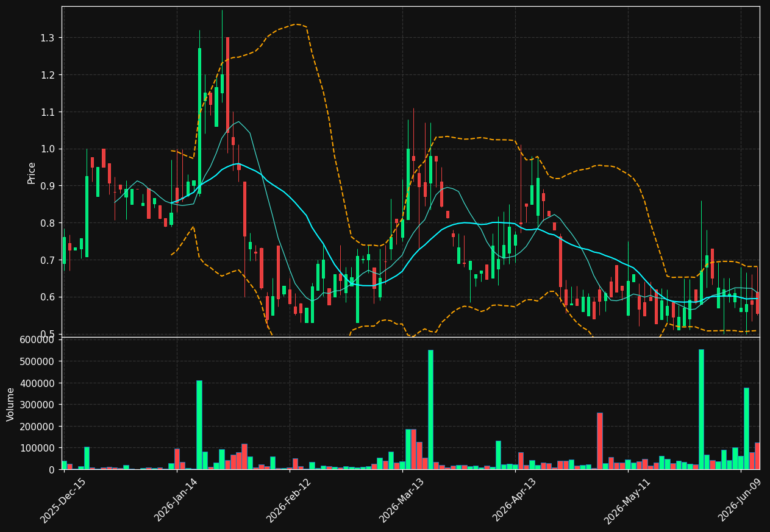Image resolution: width=770 pixels, height=532 pixels.
Task: Pick the 2026-Jun-09 date label
Action: coord(740,500)
